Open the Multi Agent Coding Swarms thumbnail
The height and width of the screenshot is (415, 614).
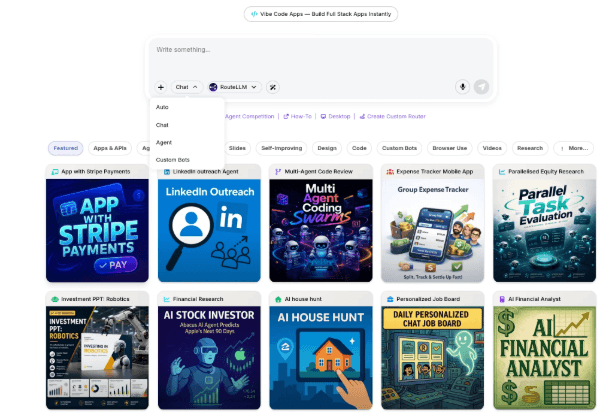[321, 230]
